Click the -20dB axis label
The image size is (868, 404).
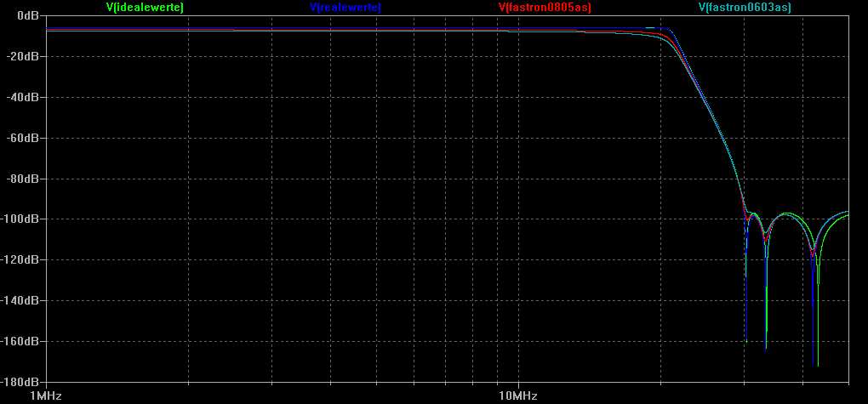[23, 56]
